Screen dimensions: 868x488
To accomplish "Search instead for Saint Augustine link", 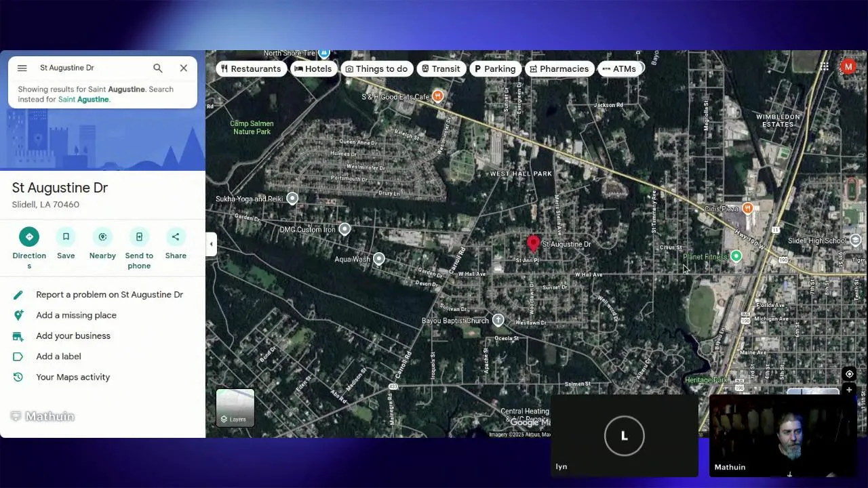I will (83, 99).
